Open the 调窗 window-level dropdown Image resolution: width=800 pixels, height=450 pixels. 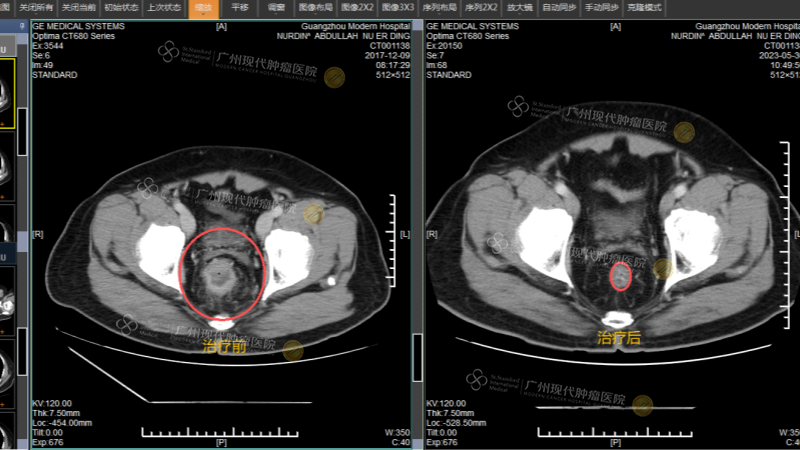pos(277,7)
